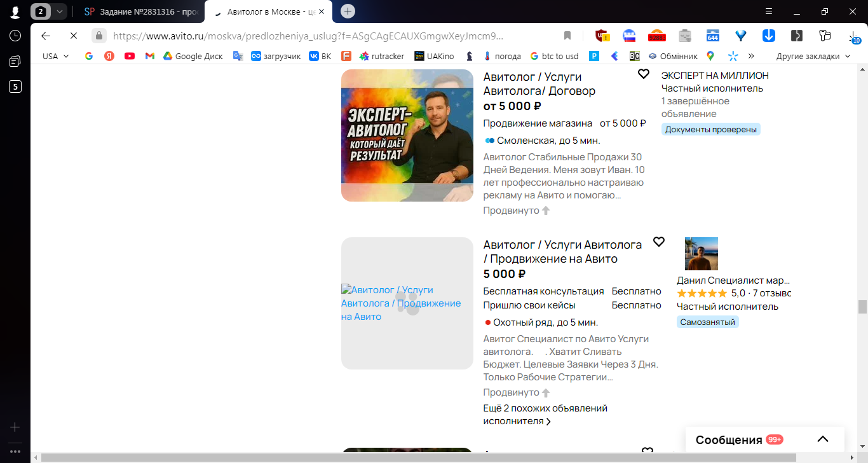Screen dimensions: 868x463
Task: Open the Yandex bookmark icon
Action: pos(109,56)
